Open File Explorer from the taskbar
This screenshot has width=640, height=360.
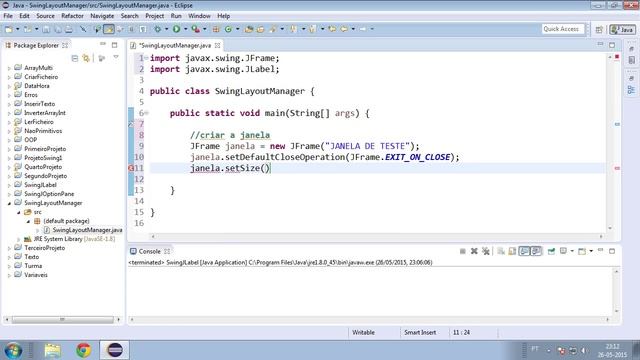(53, 350)
